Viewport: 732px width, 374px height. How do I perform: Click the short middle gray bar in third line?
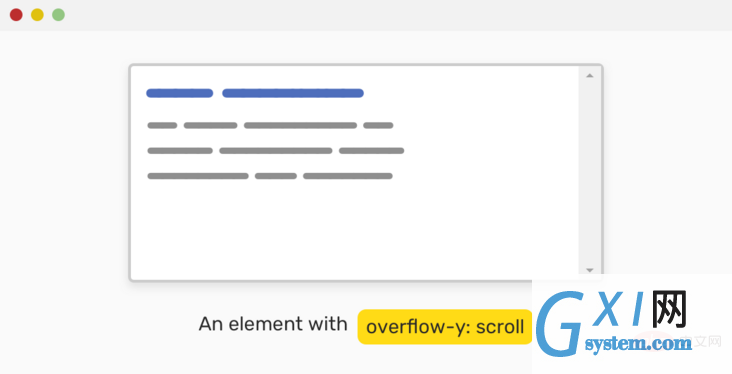[x=275, y=176]
